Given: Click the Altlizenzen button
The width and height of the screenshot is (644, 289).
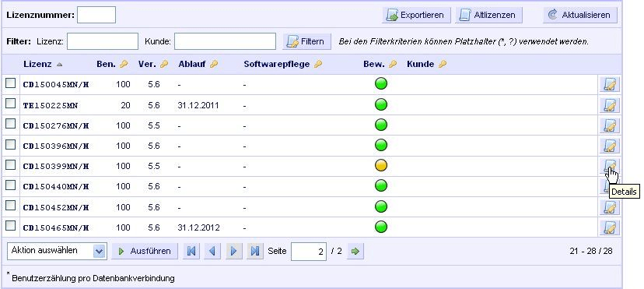Looking at the screenshot, I should [x=488, y=16].
